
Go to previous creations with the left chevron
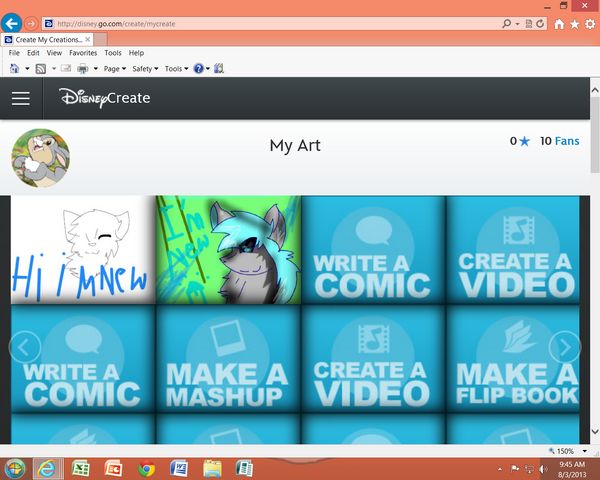click(25, 347)
